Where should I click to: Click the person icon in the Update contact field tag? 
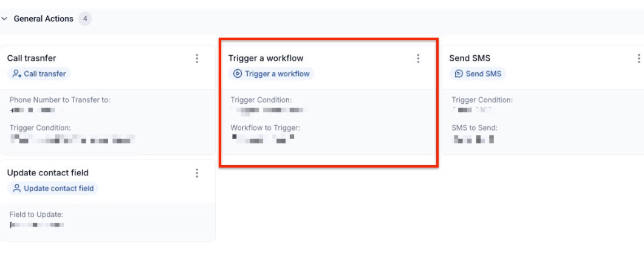point(17,189)
